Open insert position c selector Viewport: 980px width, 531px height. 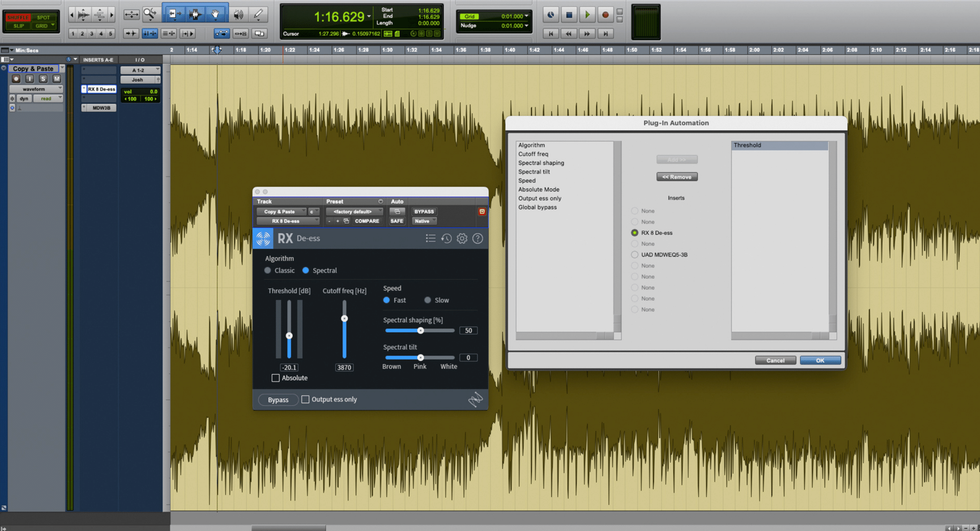314,211
